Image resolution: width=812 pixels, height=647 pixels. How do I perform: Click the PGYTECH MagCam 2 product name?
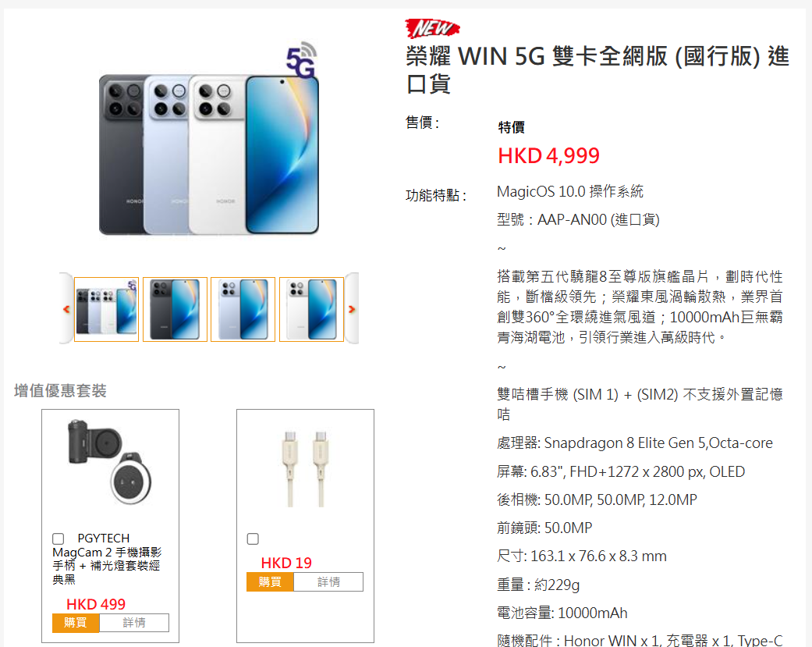pos(107,559)
